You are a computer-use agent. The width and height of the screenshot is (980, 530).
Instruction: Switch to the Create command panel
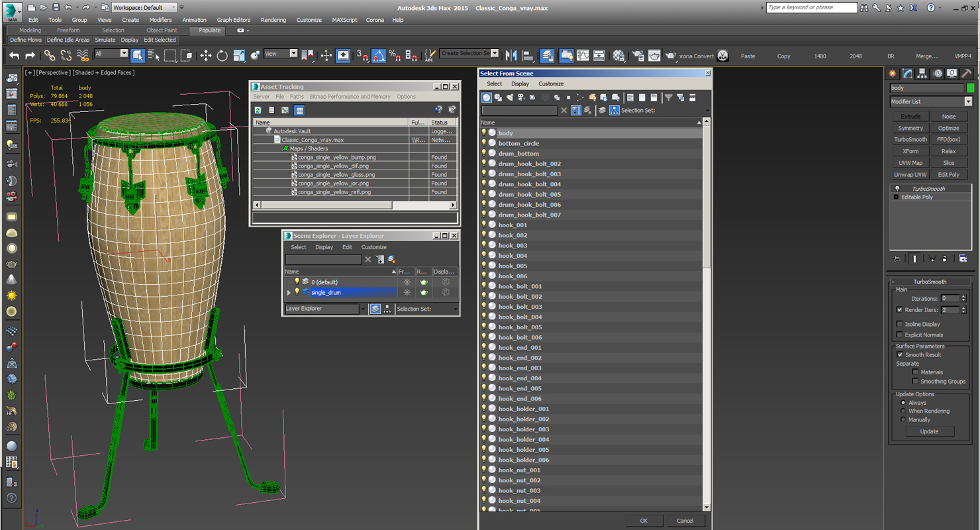(x=893, y=74)
